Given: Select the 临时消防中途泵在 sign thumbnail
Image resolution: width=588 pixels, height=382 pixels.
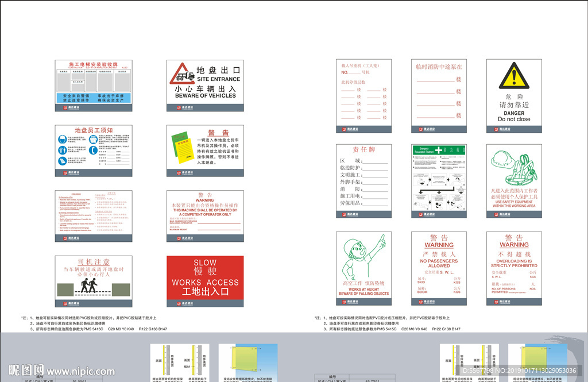Looking at the screenshot, I should coord(439,96).
